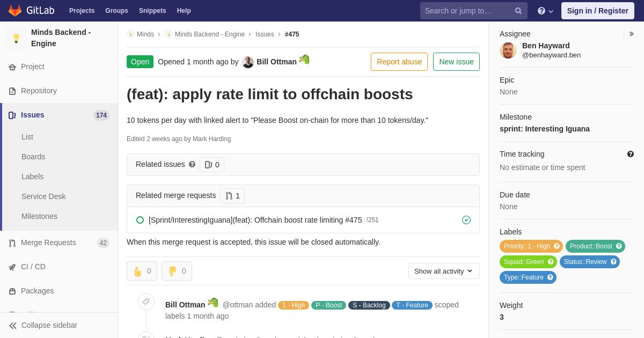Click the CI / CD rocket icon

pyautogui.click(x=12, y=267)
